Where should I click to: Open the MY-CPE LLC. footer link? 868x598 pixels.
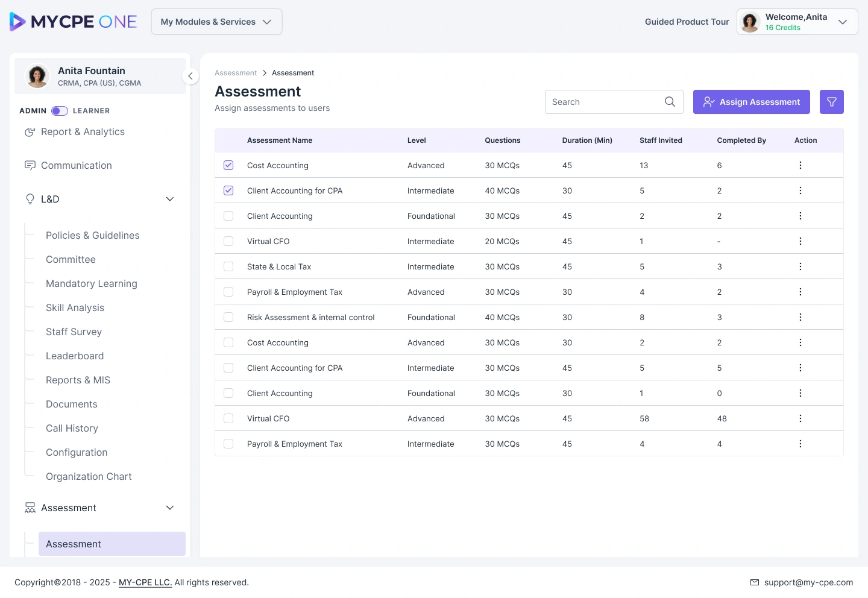point(145,582)
